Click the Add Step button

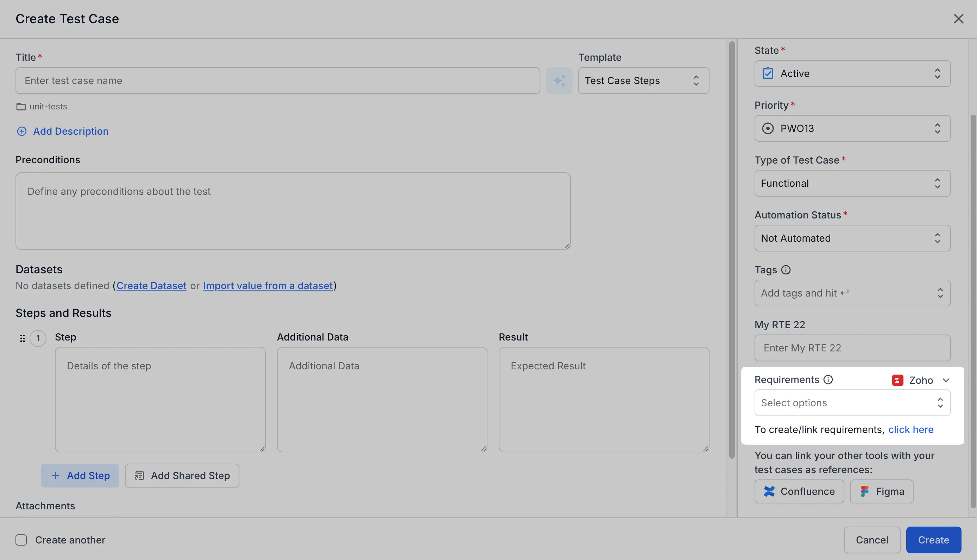[80, 476]
